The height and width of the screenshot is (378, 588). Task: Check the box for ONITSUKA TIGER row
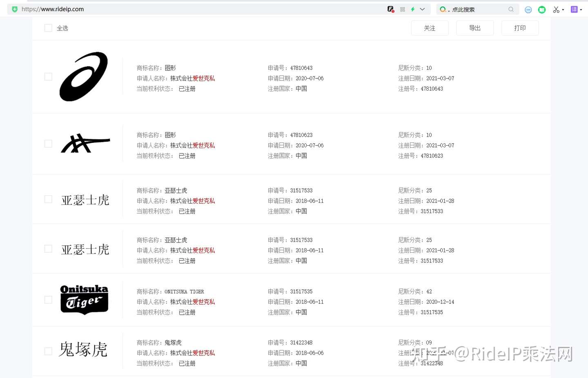pyautogui.click(x=48, y=300)
